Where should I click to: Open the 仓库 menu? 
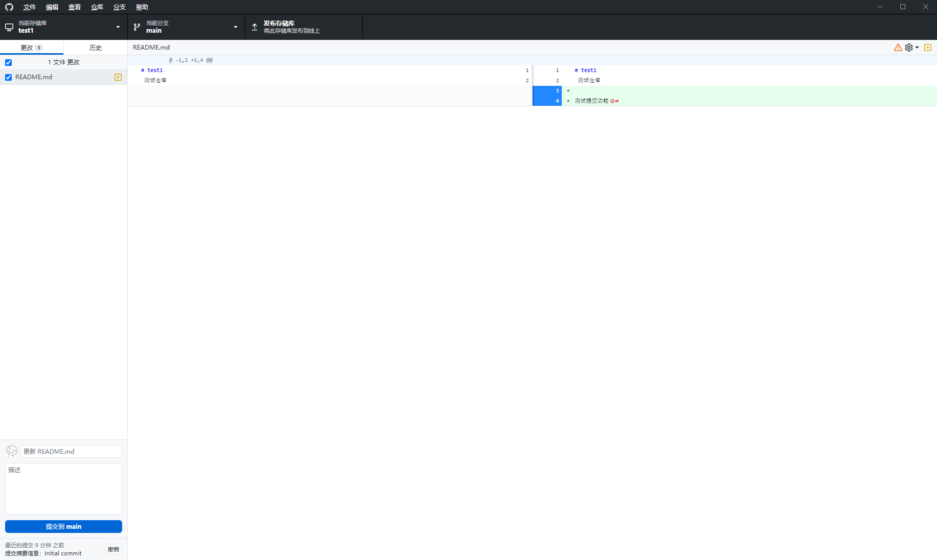click(x=97, y=7)
